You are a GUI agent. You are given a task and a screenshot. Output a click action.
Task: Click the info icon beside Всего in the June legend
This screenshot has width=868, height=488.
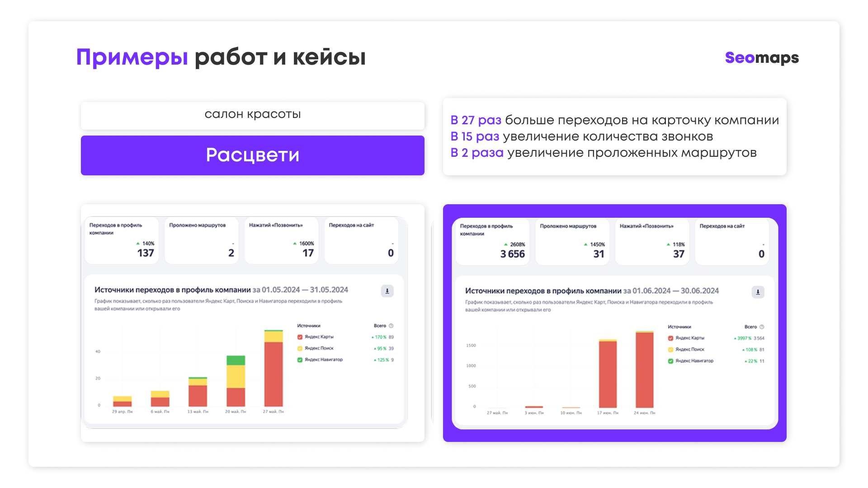point(762,327)
